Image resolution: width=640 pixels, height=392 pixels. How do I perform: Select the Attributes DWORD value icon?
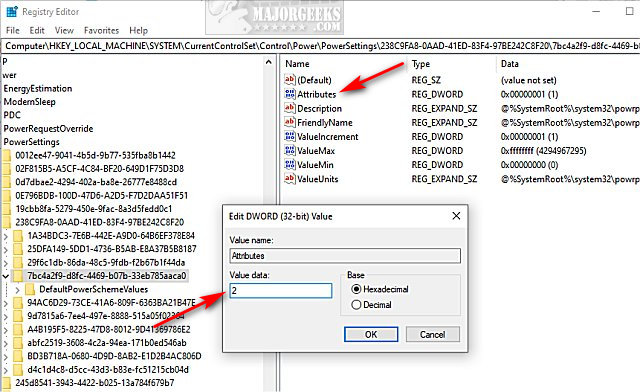click(289, 94)
